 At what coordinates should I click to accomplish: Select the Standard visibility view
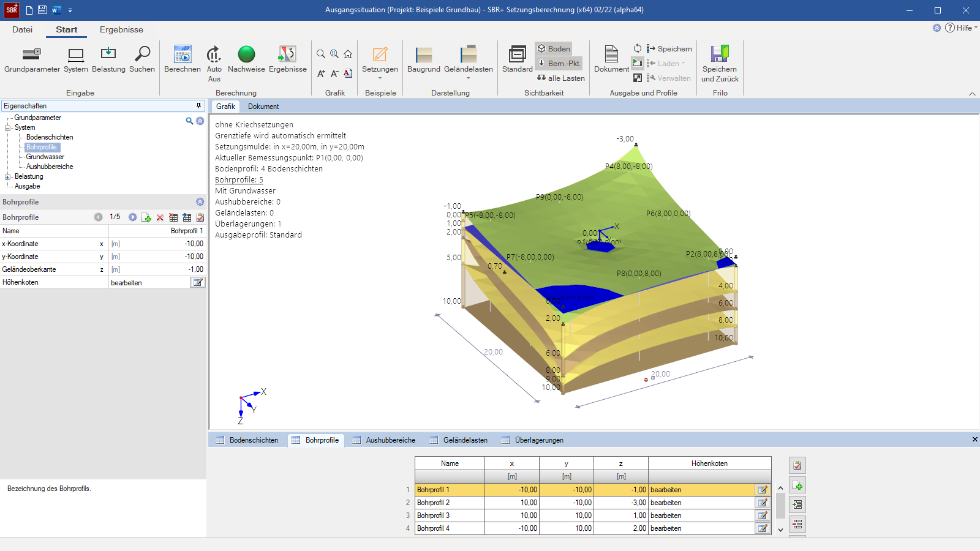click(518, 59)
